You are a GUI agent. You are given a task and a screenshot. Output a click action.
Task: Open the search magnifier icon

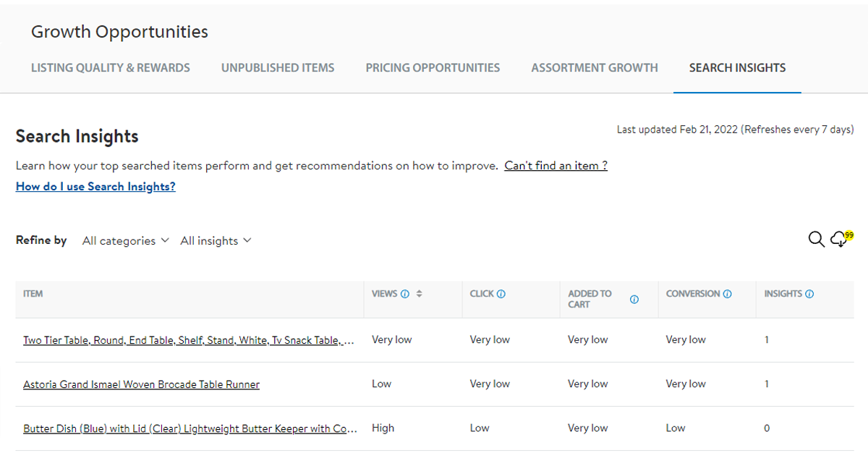point(817,239)
